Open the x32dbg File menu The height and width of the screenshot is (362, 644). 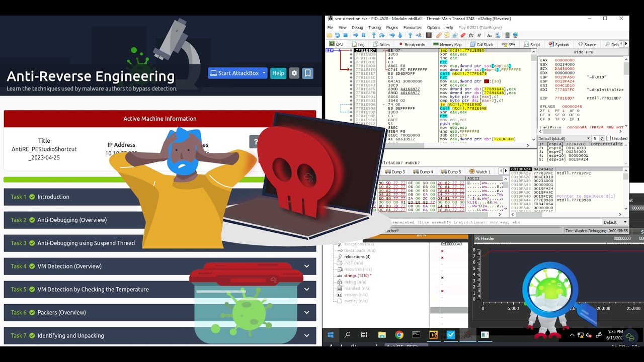point(330,28)
